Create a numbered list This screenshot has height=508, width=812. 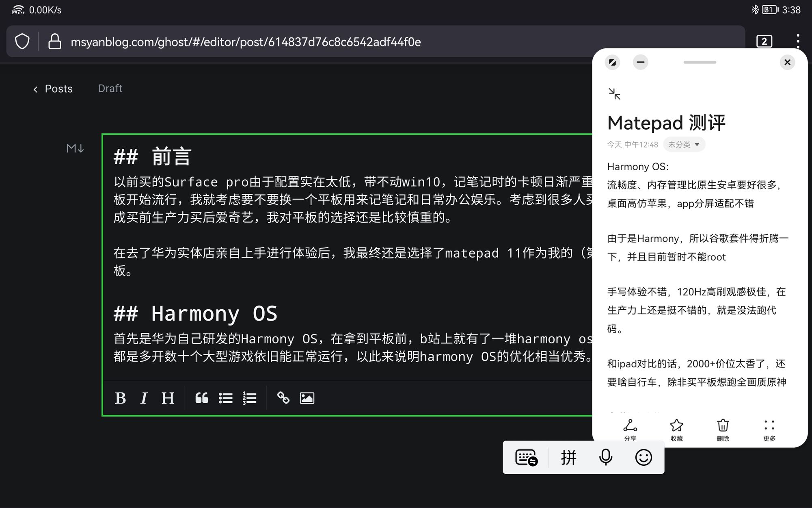click(x=250, y=398)
